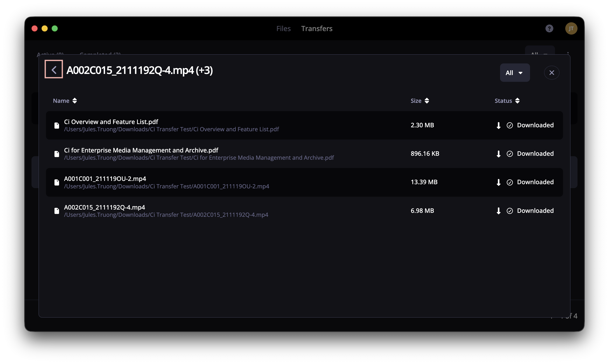Click the 13.39 MB size value

click(424, 182)
